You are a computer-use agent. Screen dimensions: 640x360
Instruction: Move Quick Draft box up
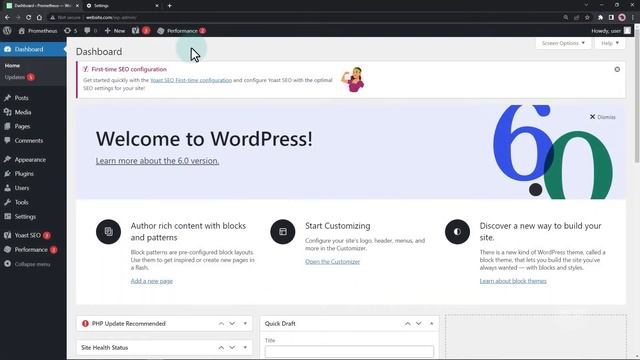click(x=408, y=324)
